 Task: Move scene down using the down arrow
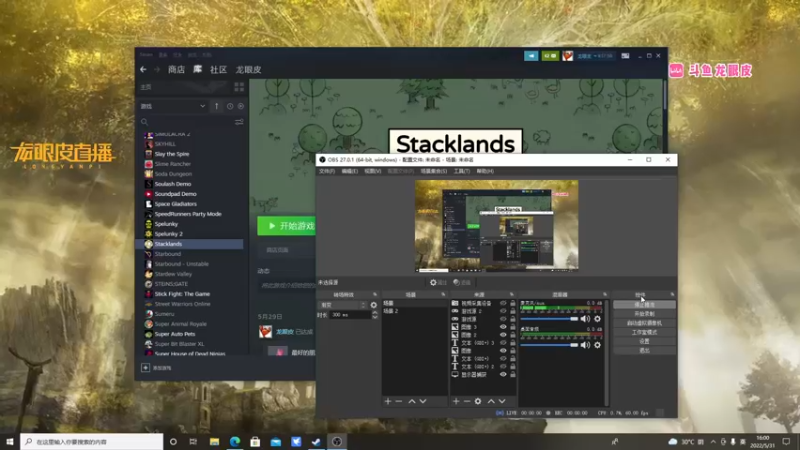point(423,402)
